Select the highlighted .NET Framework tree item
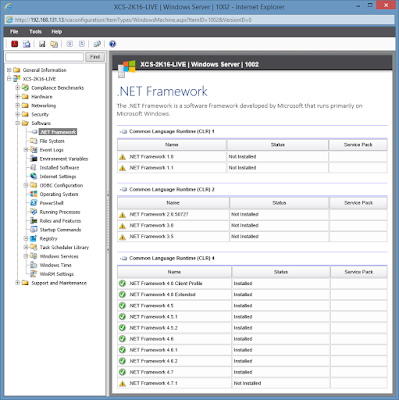 click(x=58, y=132)
